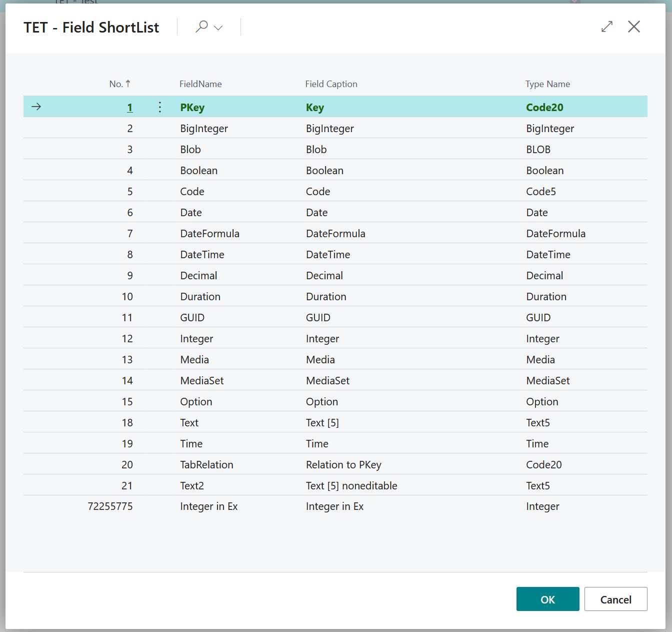Select the DateFormula field row

pos(209,234)
